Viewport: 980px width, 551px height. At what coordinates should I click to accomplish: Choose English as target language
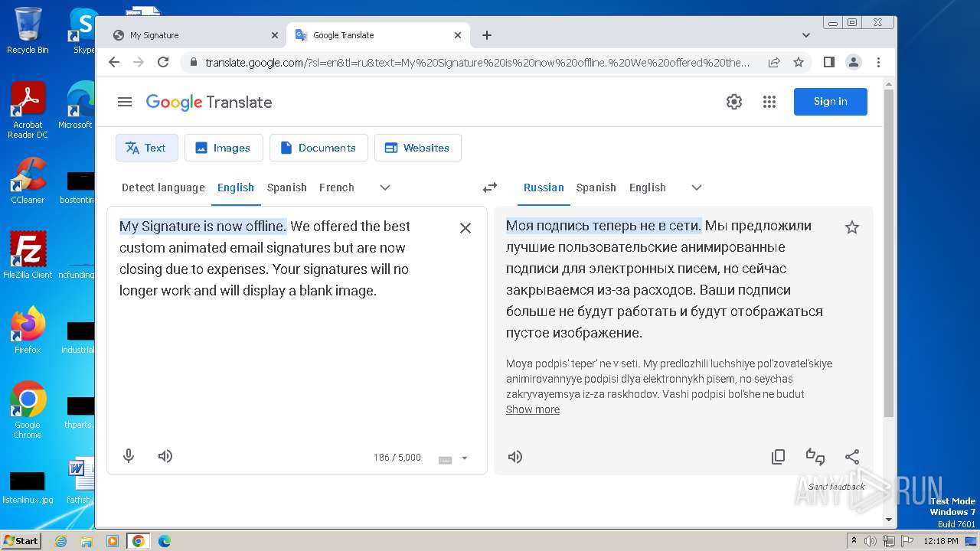pyautogui.click(x=648, y=187)
